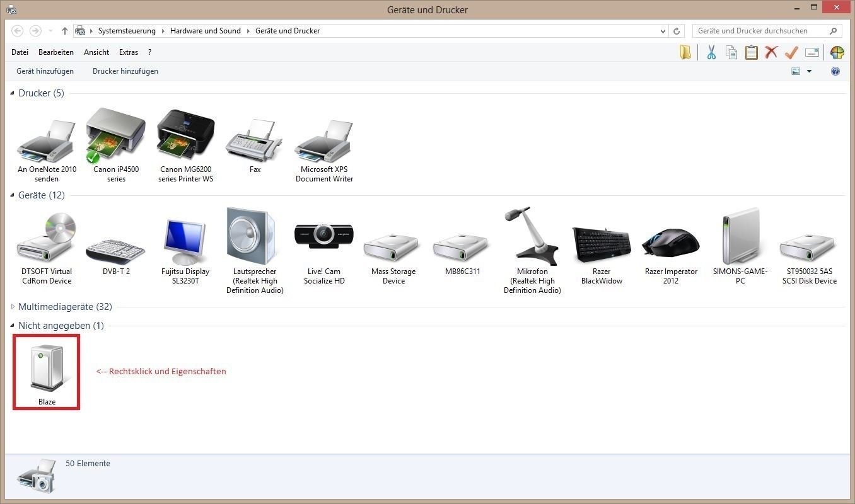Select the Canon iP4500 series printer

pyautogui.click(x=116, y=146)
